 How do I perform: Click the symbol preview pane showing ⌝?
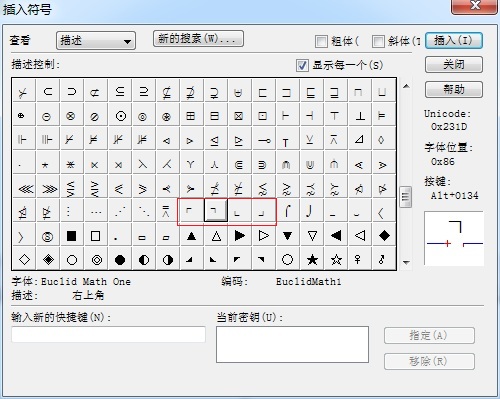click(x=454, y=238)
